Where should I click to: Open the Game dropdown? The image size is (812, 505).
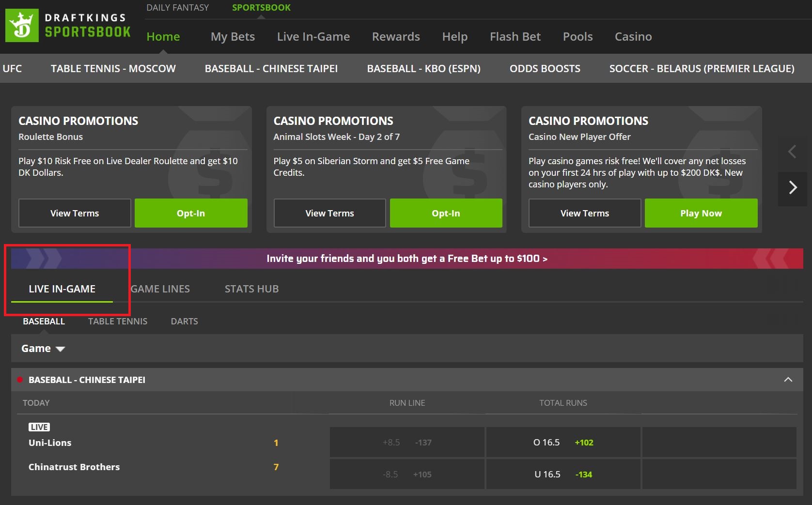[x=43, y=349]
